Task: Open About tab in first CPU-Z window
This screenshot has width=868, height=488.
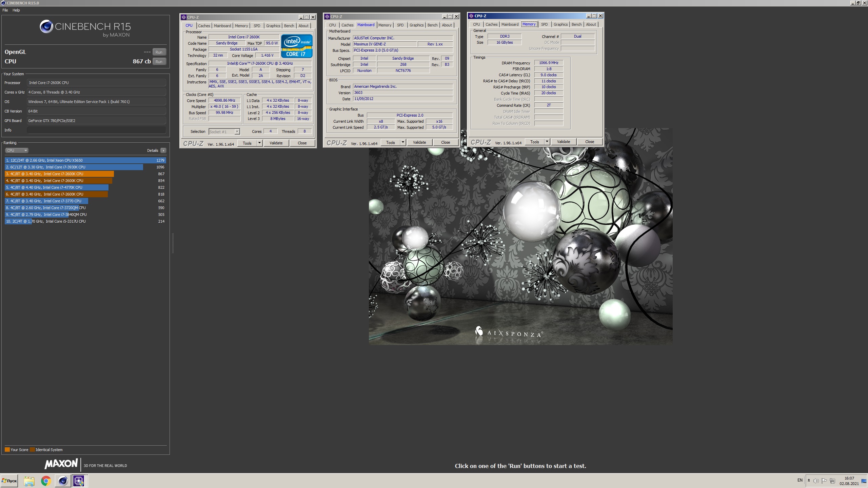Action: (x=303, y=26)
